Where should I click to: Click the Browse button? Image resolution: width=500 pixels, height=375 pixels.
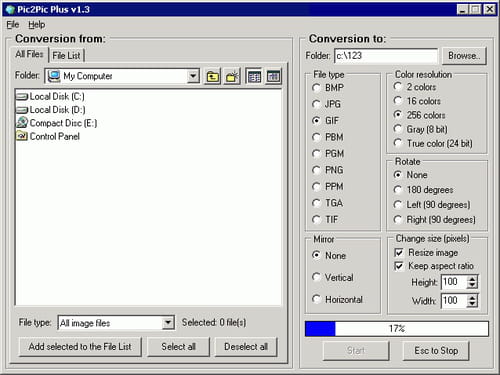(x=464, y=56)
